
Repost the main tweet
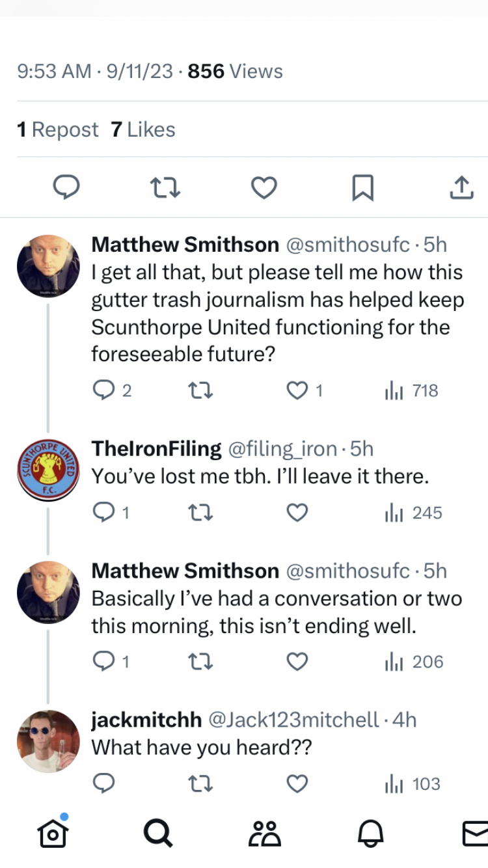click(165, 188)
